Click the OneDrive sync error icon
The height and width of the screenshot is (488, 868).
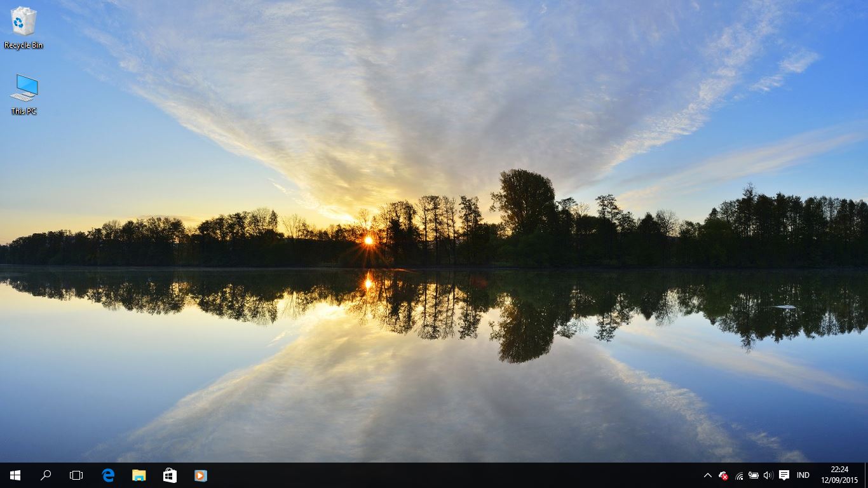coord(723,475)
